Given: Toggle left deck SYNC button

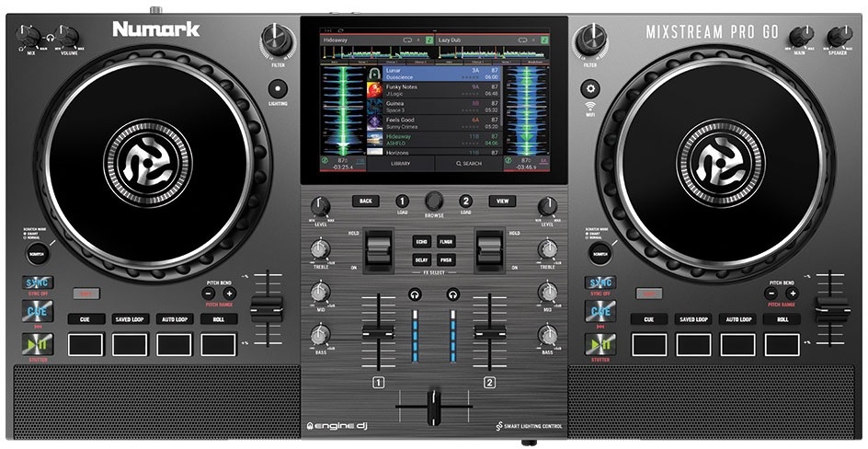Looking at the screenshot, I should click(x=39, y=282).
